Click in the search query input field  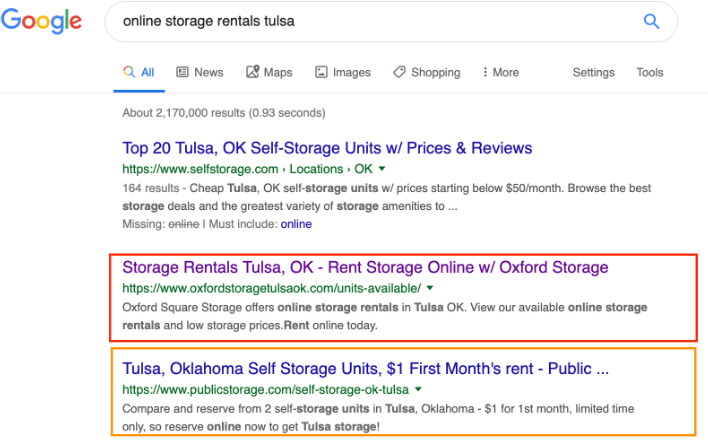(x=370, y=21)
